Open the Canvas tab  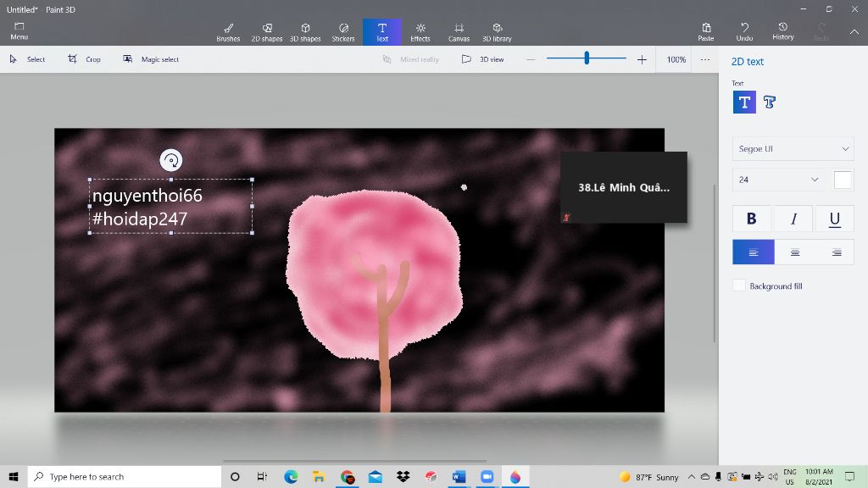pyautogui.click(x=459, y=32)
